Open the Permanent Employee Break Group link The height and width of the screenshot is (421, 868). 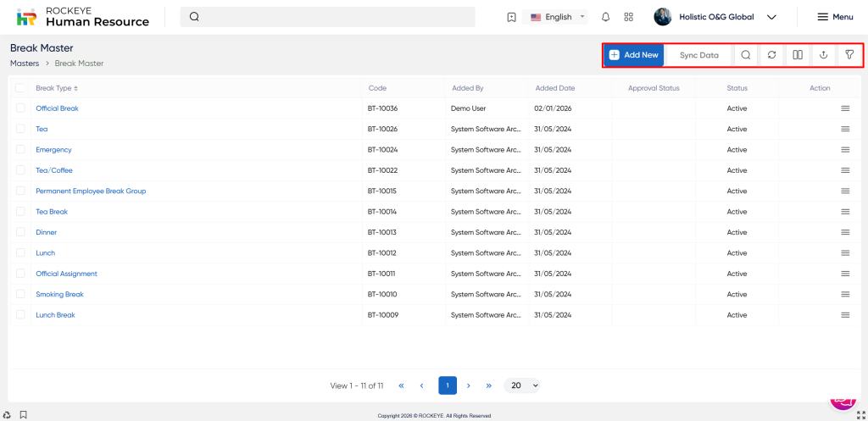tap(91, 191)
